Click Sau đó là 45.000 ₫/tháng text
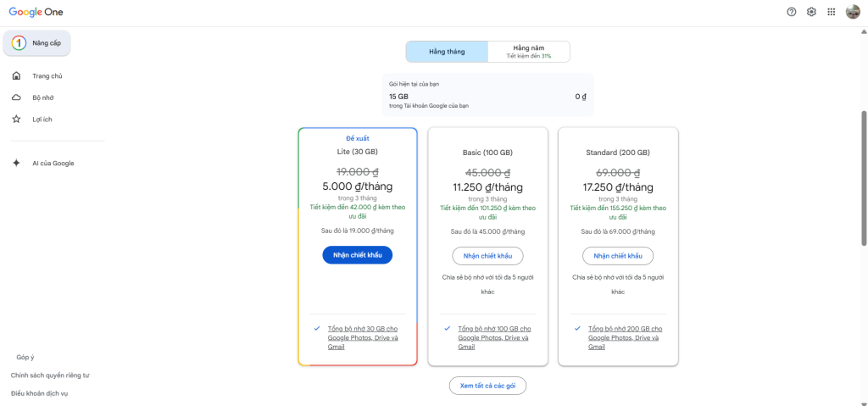The width and height of the screenshot is (868, 406). (x=487, y=231)
